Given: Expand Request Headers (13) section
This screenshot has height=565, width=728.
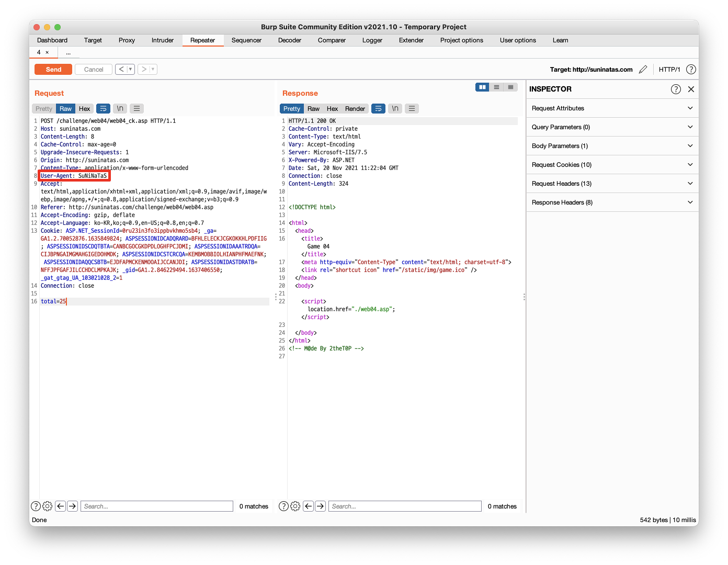Looking at the screenshot, I should 612,184.
